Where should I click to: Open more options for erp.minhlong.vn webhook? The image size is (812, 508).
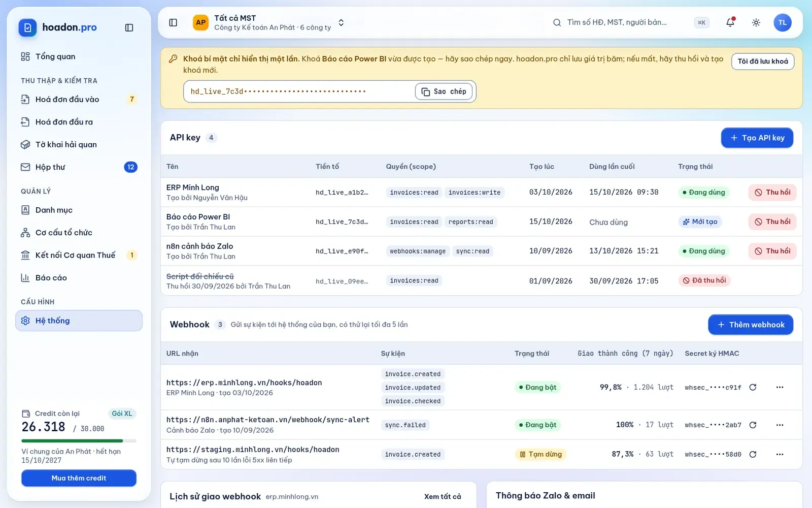(x=780, y=387)
